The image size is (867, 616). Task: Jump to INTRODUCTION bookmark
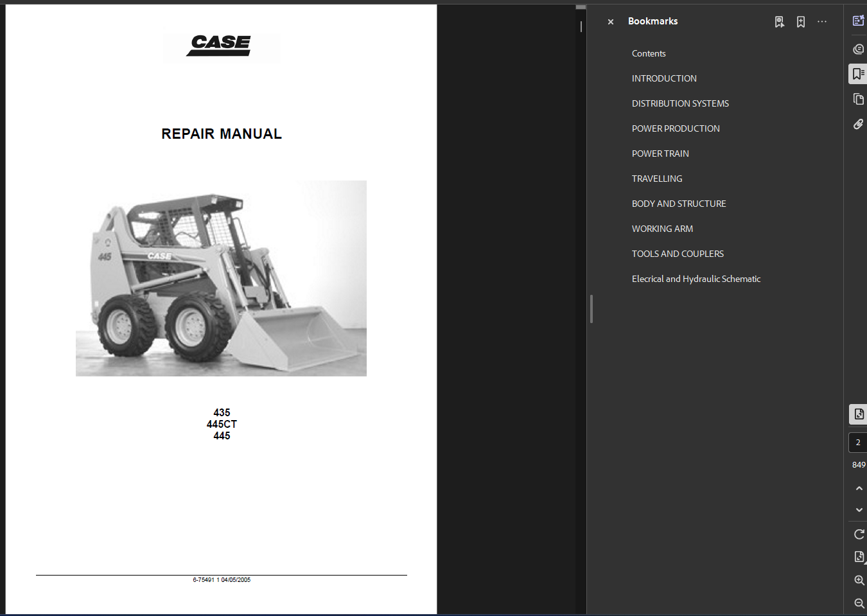tap(664, 78)
